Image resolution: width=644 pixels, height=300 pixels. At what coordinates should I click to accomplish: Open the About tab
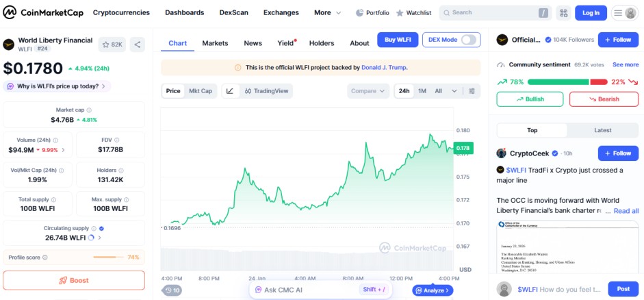click(x=359, y=43)
